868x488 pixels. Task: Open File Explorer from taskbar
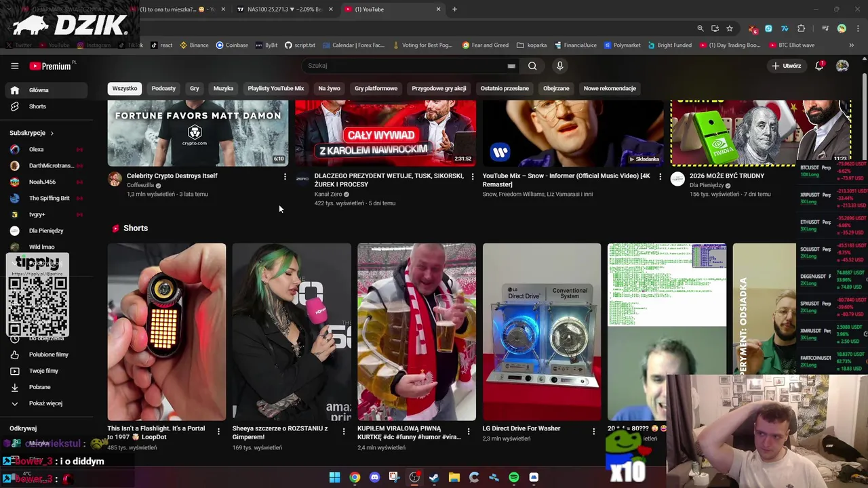[454, 477]
